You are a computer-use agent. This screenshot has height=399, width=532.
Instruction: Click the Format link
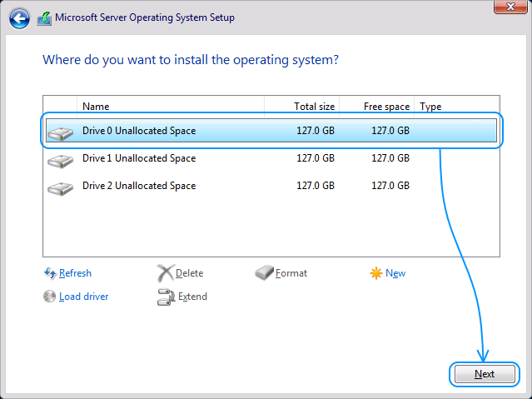291,273
